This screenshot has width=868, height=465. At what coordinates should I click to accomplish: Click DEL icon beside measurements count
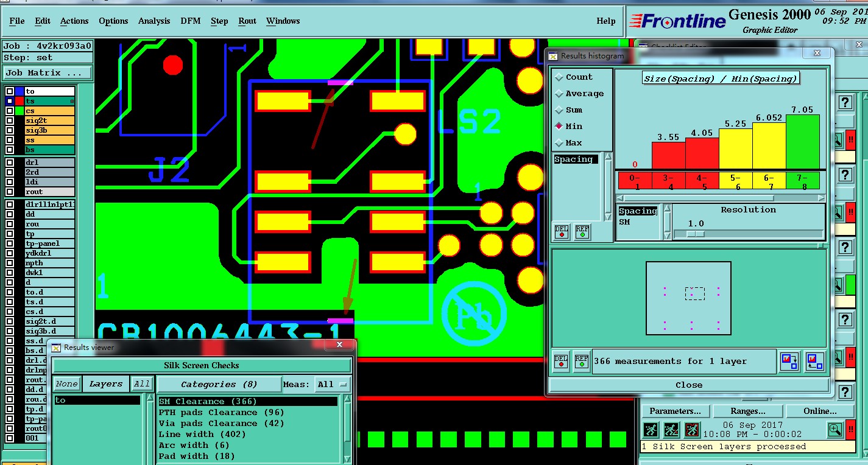tap(561, 361)
